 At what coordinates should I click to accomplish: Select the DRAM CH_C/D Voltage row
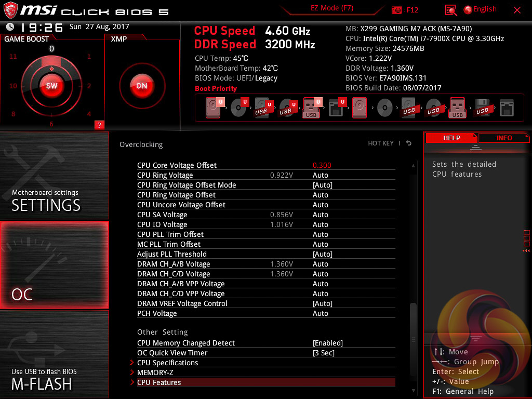[266, 274]
